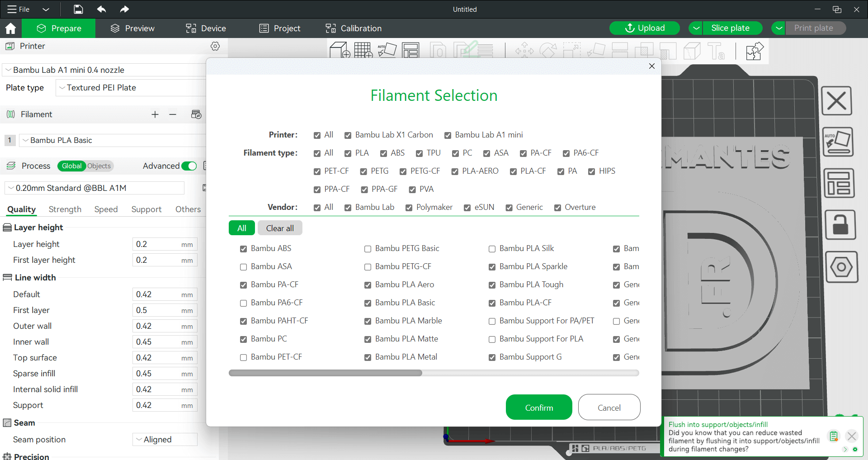Click the Assembly view puzzle icon
The width and height of the screenshot is (868, 460).
click(x=755, y=51)
